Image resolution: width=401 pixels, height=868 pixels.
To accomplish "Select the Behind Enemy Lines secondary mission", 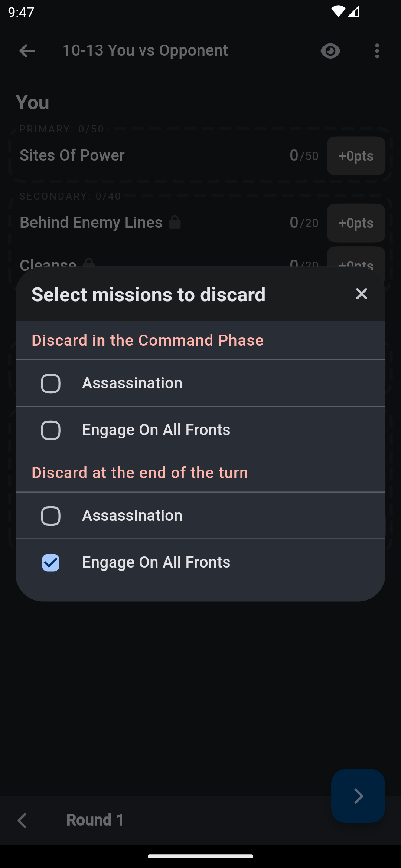I will coord(91,223).
